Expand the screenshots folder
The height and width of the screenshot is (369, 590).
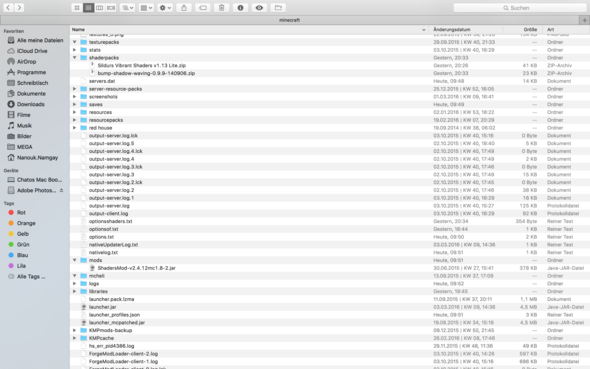[75, 97]
